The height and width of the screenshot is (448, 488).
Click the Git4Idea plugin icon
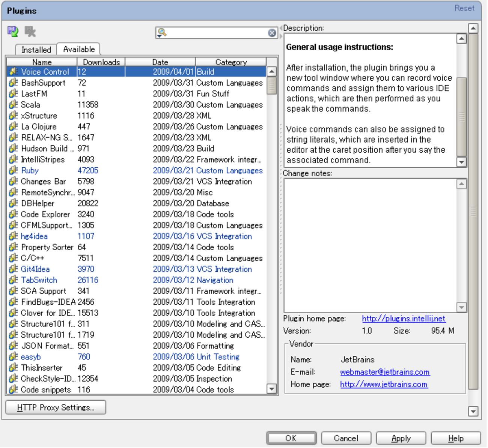tap(14, 269)
